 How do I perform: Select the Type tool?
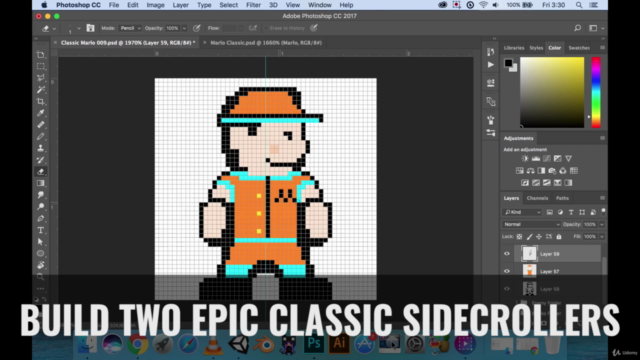[40, 230]
